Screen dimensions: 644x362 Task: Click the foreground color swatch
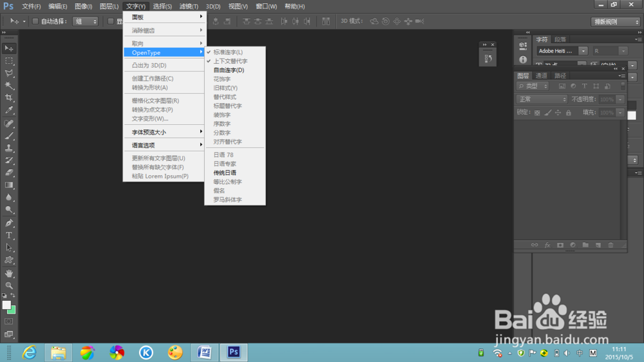(x=6, y=305)
